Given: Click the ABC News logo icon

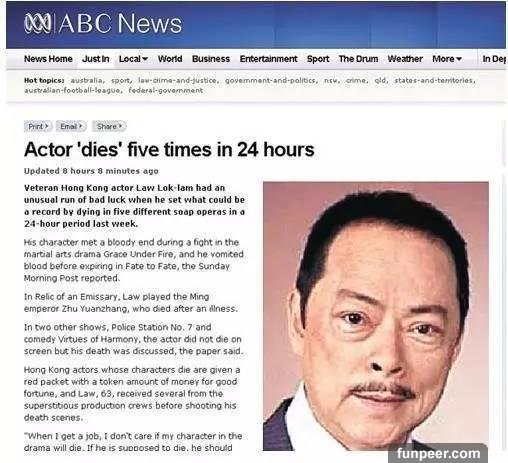Looking at the screenshot, I should [37, 23].
